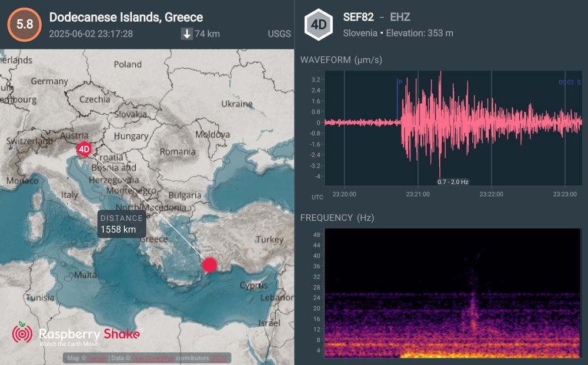Click the S arrival label on waveform
The height and width of the screenshot is (365, 588).
click(579, 82)
